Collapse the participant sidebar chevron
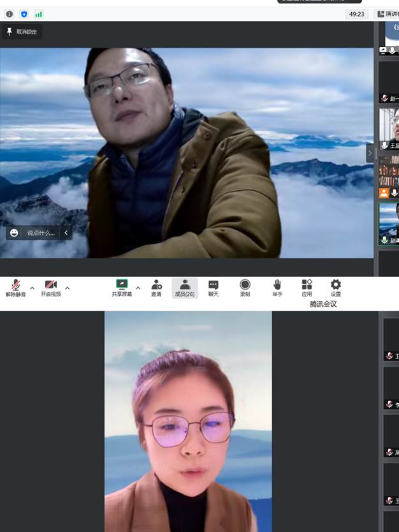This screenshot has width=399, height=532. (x=370, y=153)
